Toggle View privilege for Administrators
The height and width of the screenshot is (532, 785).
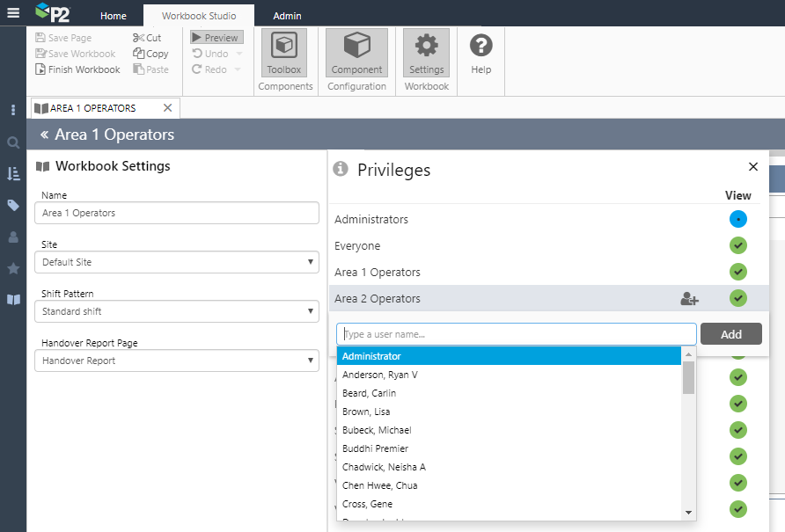click(737, 220)
